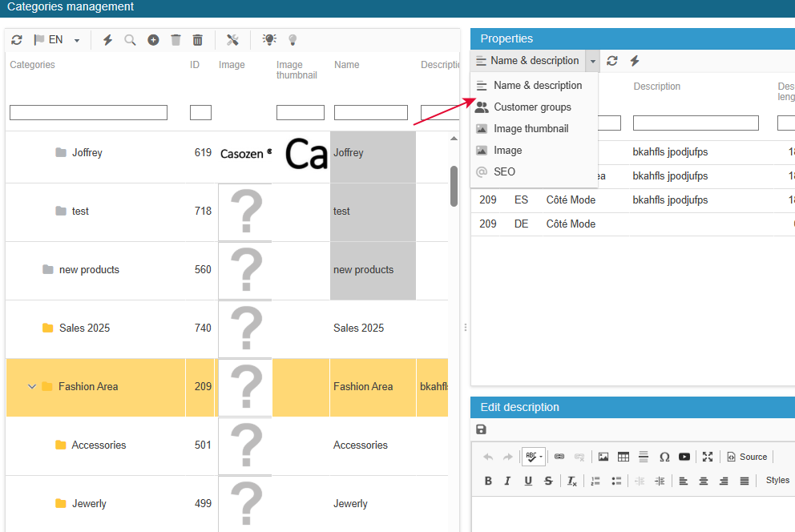Click the lightning bolt icon in categories toolbar
Viewport: 795px width, 532px height.
(x=107, y=40)
